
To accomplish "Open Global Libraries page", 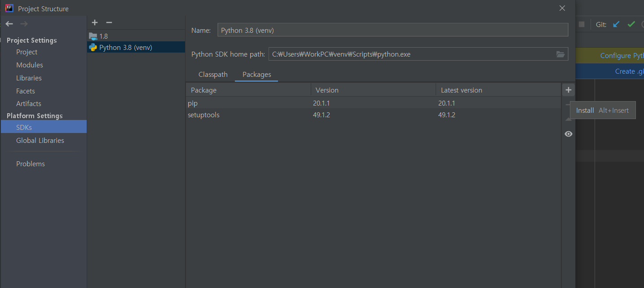I will pyautogui.click(x=40, y=141).
